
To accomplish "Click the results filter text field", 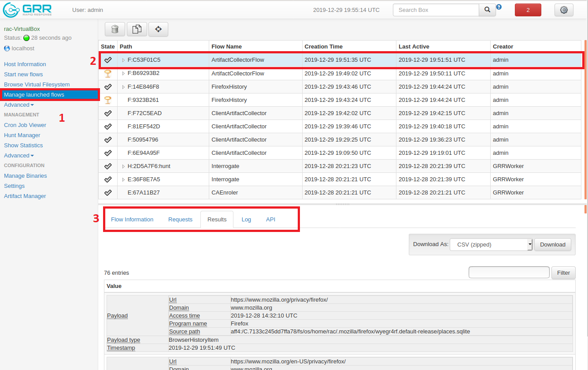I will (509, 273).
